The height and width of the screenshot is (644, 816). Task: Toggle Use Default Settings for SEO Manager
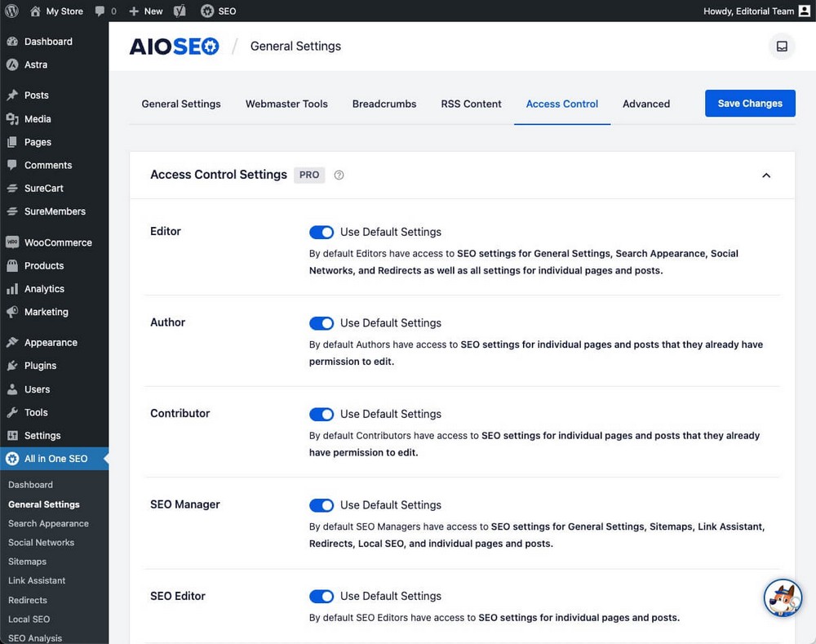[321, 505]
